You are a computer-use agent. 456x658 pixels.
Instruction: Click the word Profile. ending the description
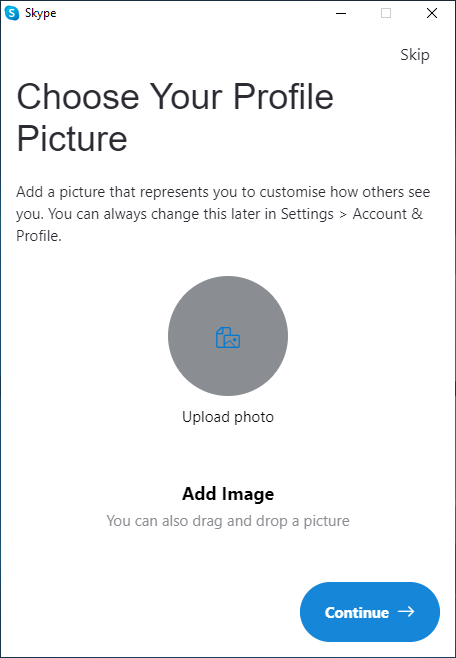(x=39, y=236)
